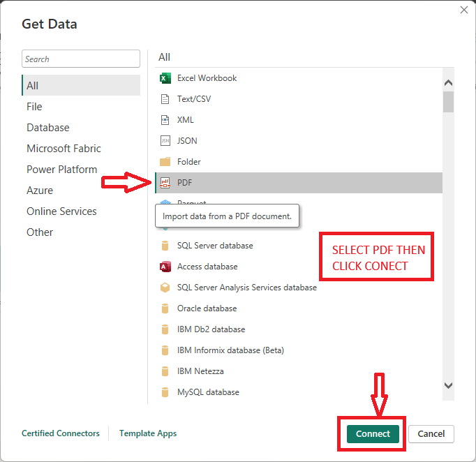Click the SQL Server Analysis Services cube icon
This screenshot has height=462, width=476.
(x=165, y=288)
